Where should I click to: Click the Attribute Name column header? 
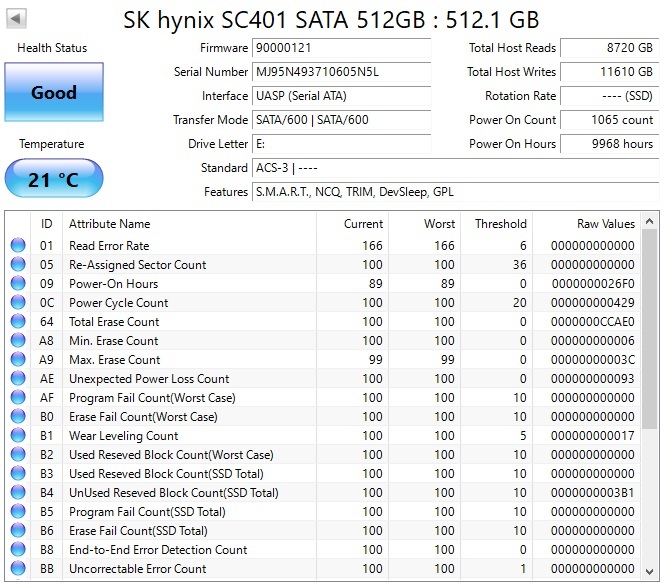pos(189,223)
